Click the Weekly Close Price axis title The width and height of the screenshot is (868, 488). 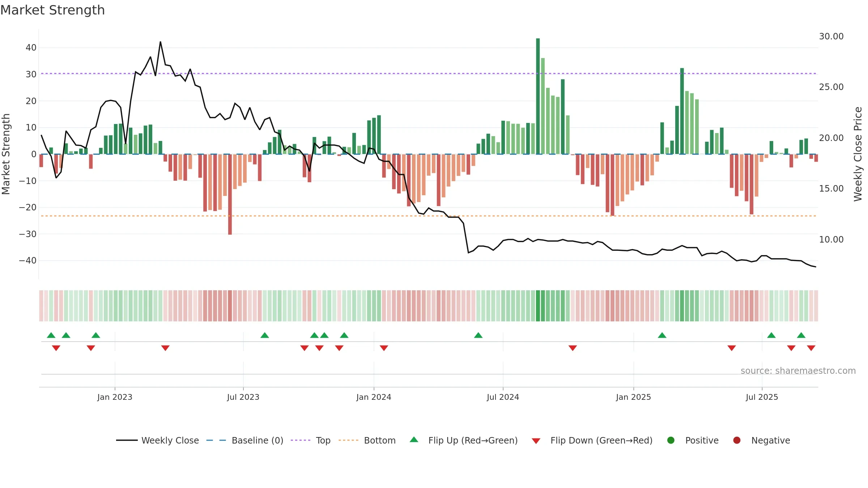pos(858,154)
